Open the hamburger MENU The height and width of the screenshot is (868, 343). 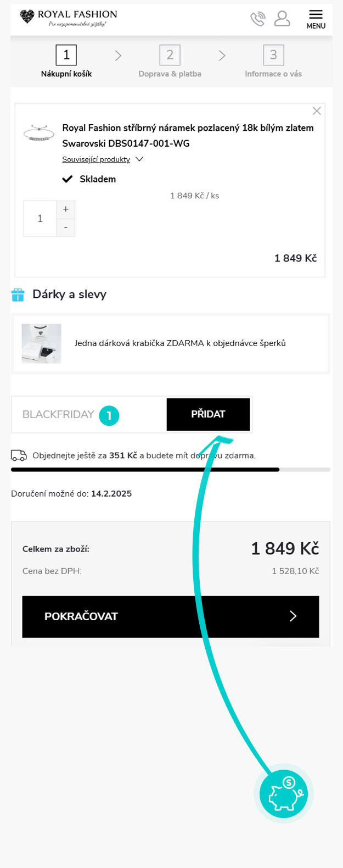tap(316, 19)
